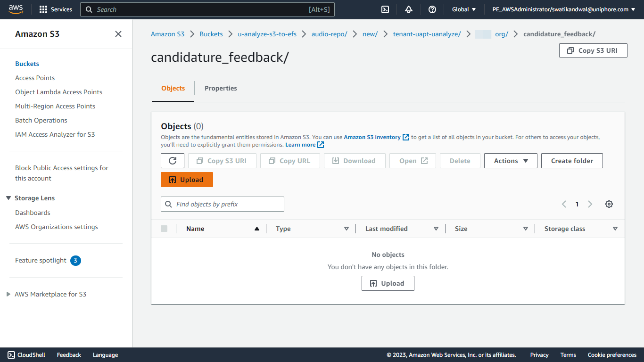
Task: Open the CloudShell icon in the top bar
Action: tap(385, 9)
